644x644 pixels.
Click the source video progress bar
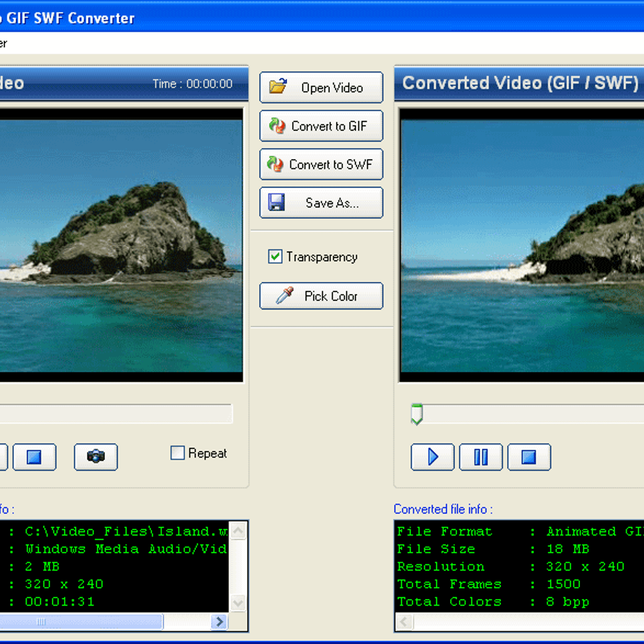[116, 414]
